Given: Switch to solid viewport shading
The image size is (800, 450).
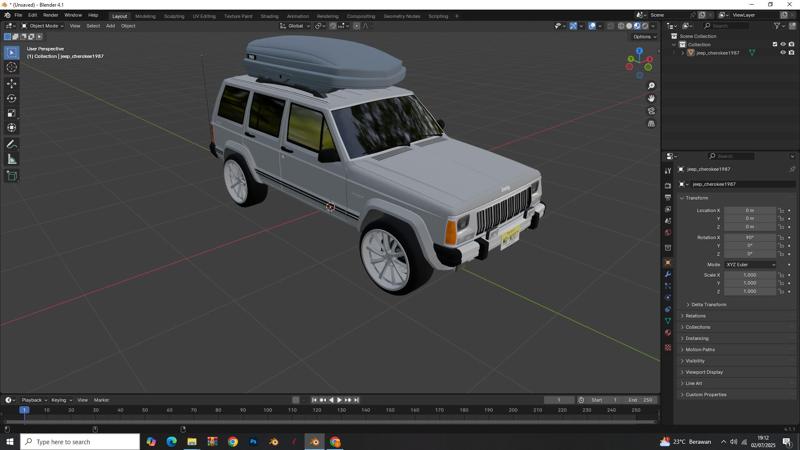Looking at the screenshot, I should click(629, 26).
